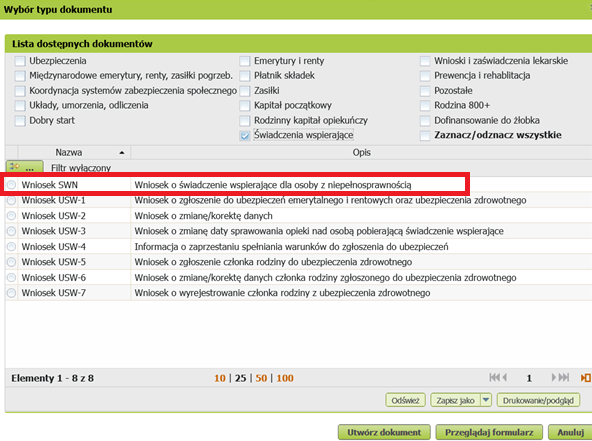
Task: Click the Przeglądaj formularz button
Action: point(489,432)
